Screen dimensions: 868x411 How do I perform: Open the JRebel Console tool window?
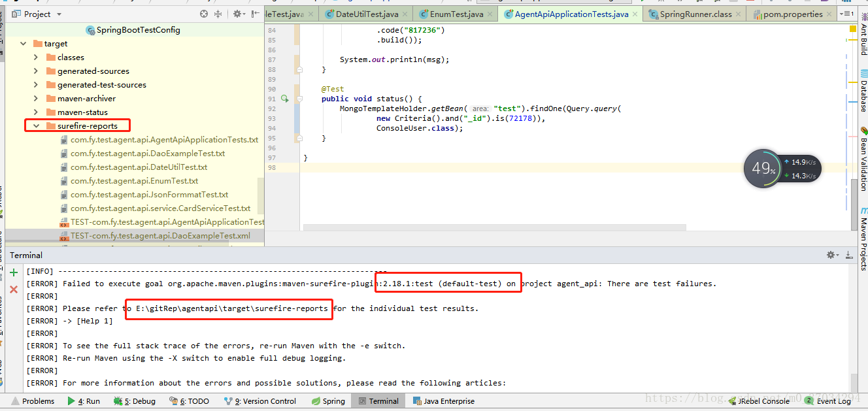(759, 401)
